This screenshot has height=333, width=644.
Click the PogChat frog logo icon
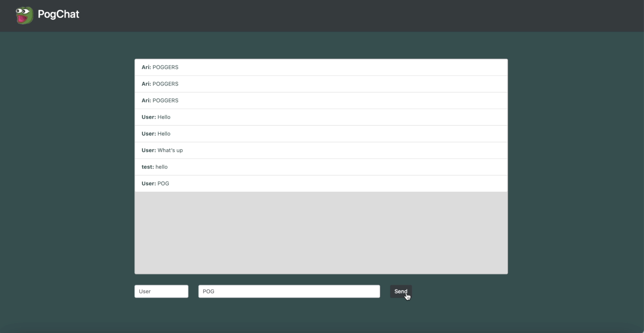[24, 15]
